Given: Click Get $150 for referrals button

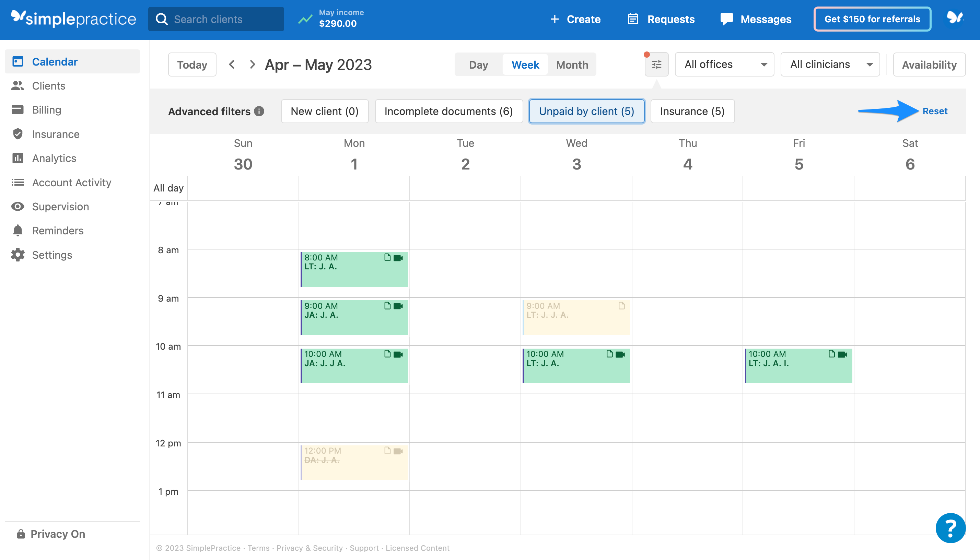Looking at the screenshot, I should pos(872,19).
